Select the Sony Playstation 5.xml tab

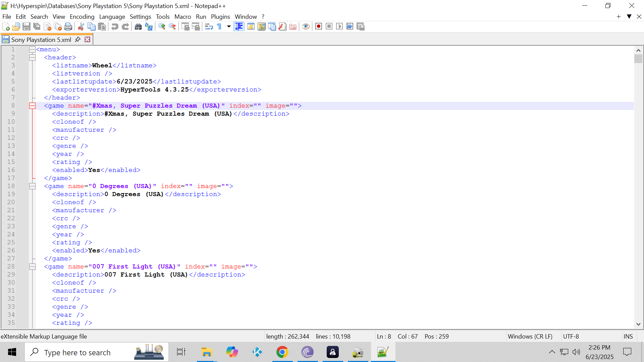coord(41,40)
